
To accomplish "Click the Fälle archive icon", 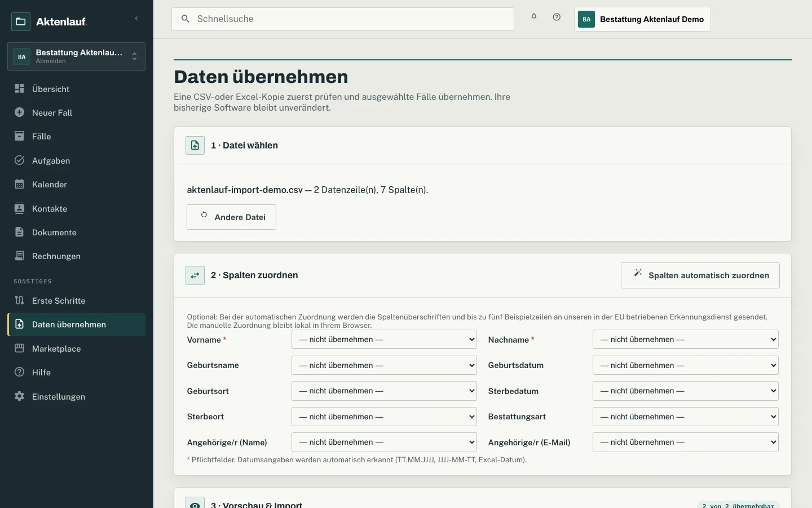I will [19, 136].
